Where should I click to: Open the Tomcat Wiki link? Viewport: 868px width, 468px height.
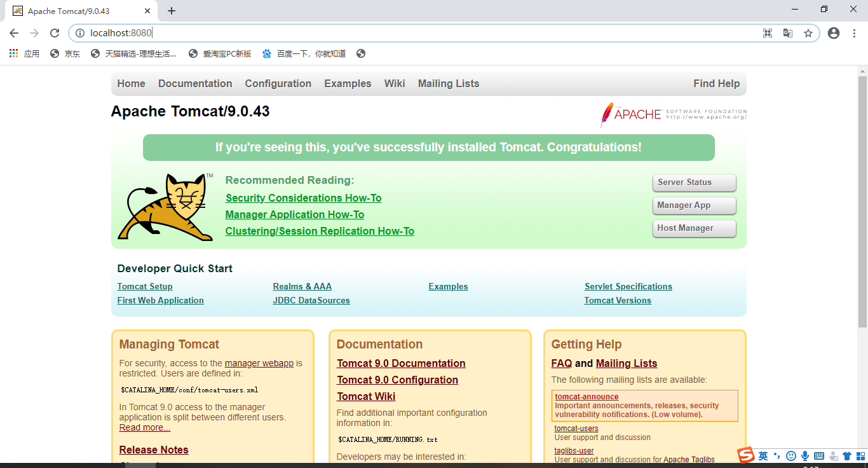tap(366, 397)
